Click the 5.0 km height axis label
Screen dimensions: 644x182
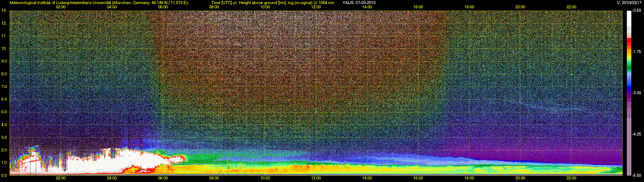pos(4,112)
